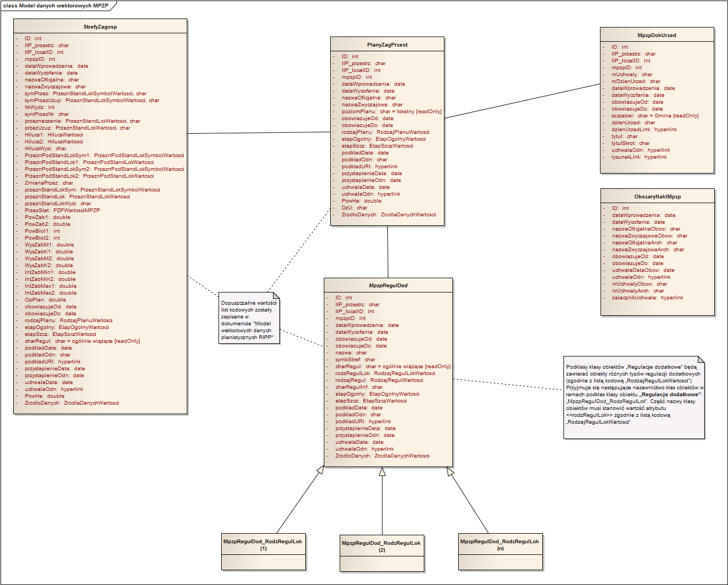Click attribute 'symPrzezUzup' in StrefyZagosp
This screenshot has height=585, width=728.
pyautogui.click(x=92, y=100)
